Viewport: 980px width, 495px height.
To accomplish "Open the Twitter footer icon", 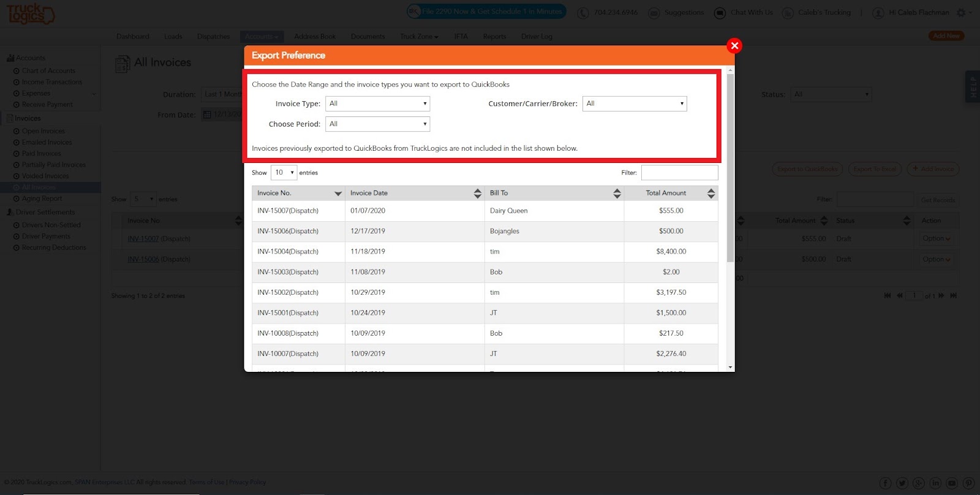I will click(902, 483).
